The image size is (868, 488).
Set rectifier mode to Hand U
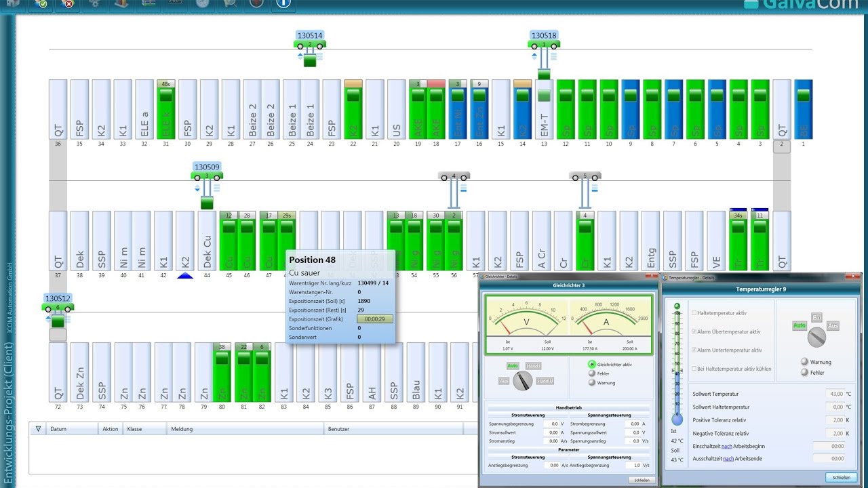pos(545,382)
